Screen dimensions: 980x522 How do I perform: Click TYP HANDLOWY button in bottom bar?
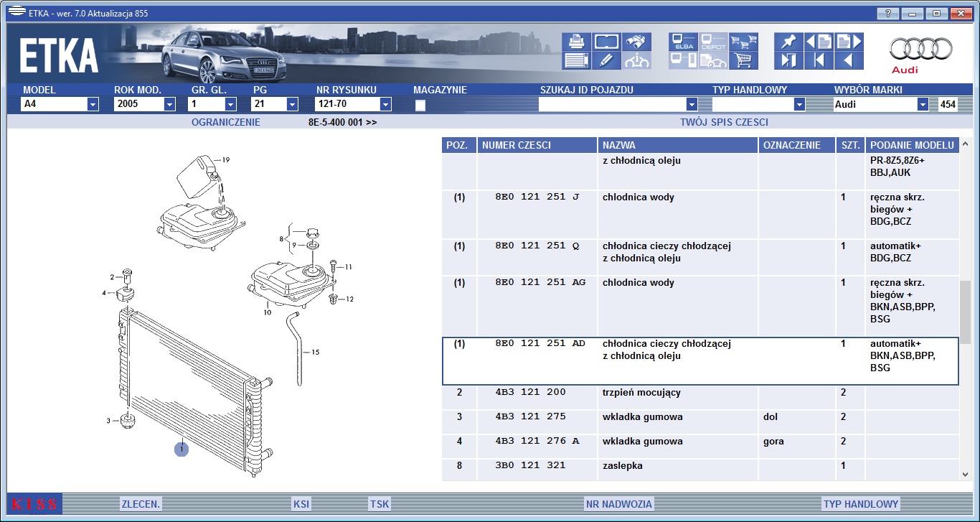click(861, 504)
